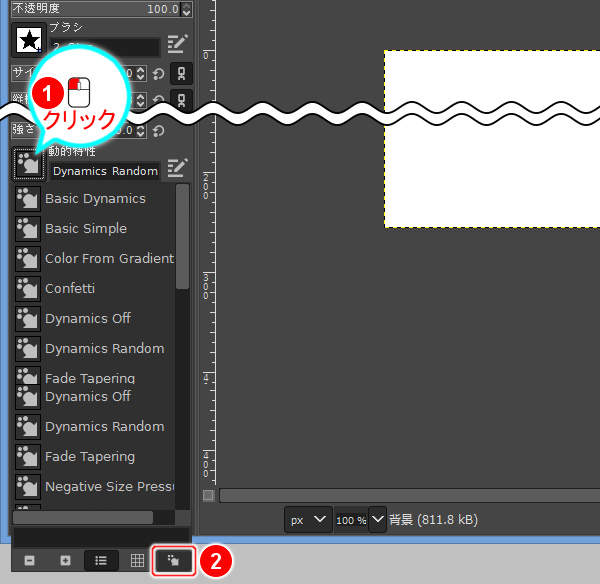Choose Color From Gradient dynamics
The width and height of the screenshot is (600, 584).
(108, 259)
